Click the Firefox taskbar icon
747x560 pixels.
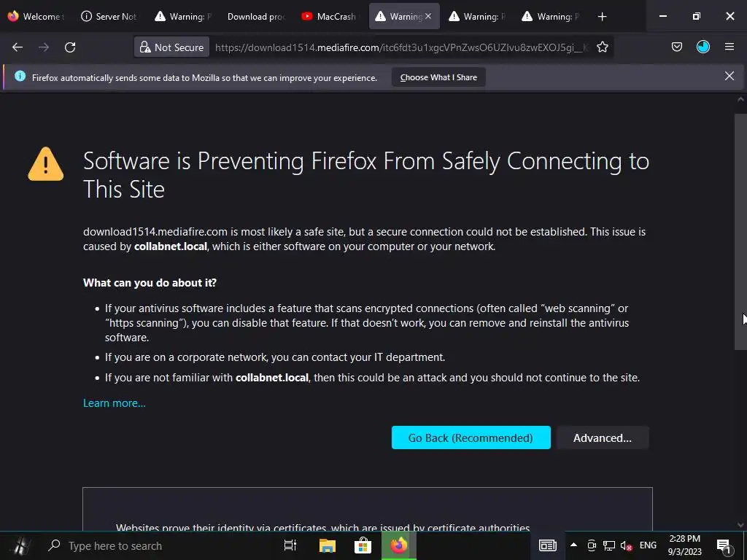pyautogui.click(x=399, y=545)
